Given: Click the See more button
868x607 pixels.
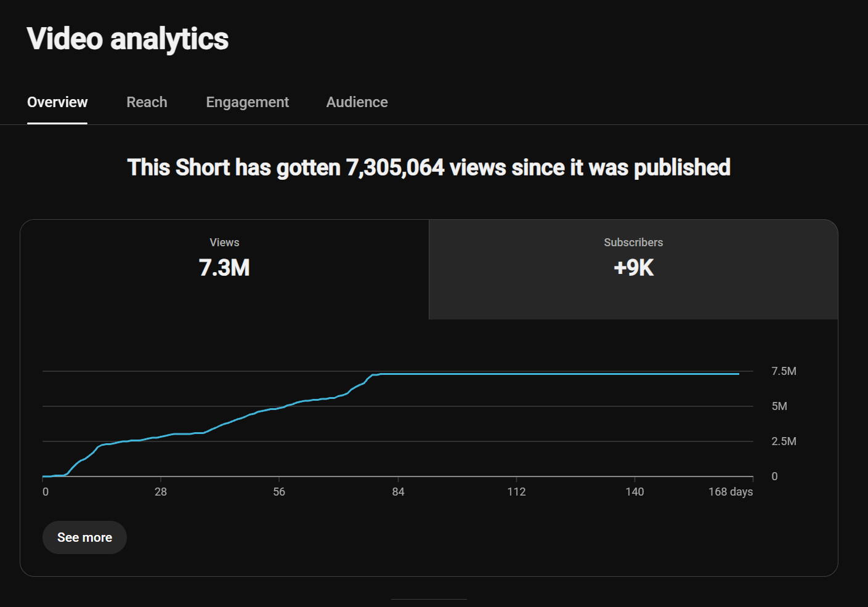Looking at the screenshot, I should click(x=84, y=537).
